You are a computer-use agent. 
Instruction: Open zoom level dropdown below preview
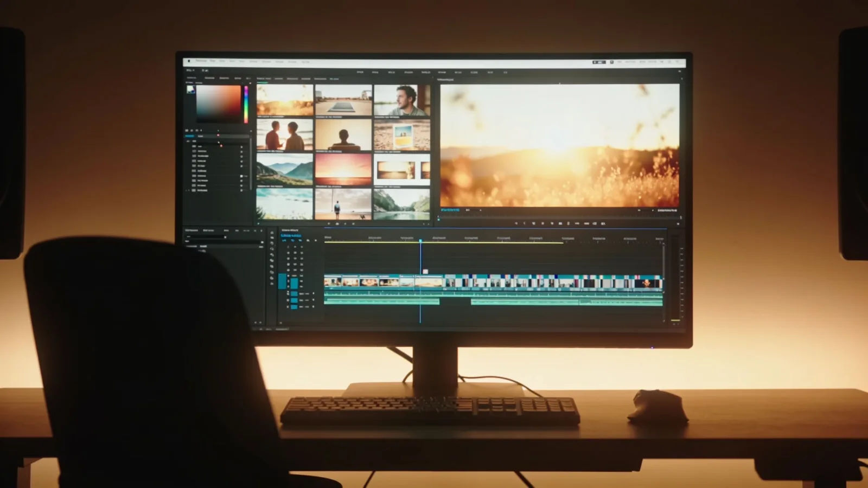click(x=474, y=210)
